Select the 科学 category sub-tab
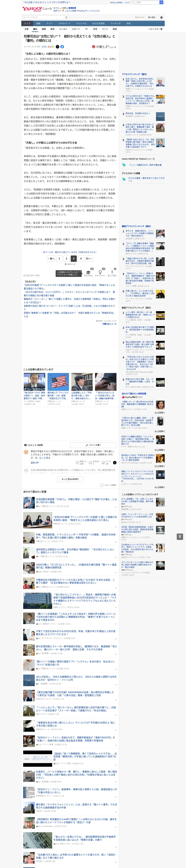The width and height of the screenshot is (186, 868). tap(95, 29)
